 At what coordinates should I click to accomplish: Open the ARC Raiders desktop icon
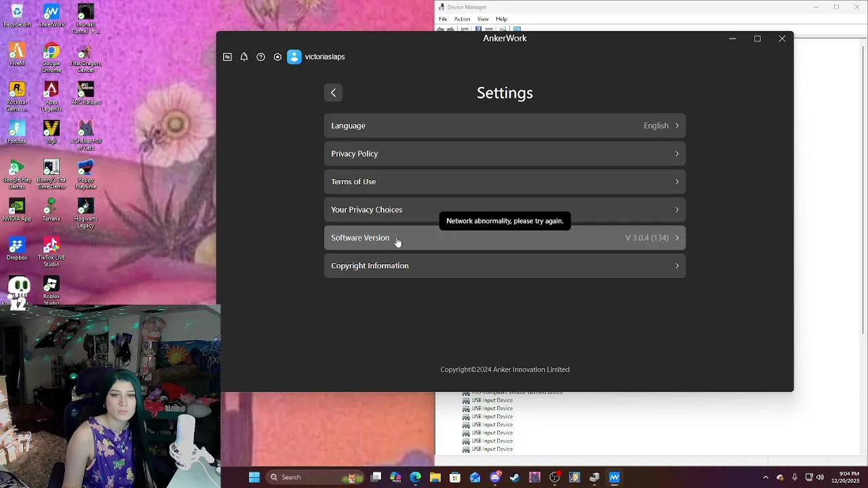(85, 94)
